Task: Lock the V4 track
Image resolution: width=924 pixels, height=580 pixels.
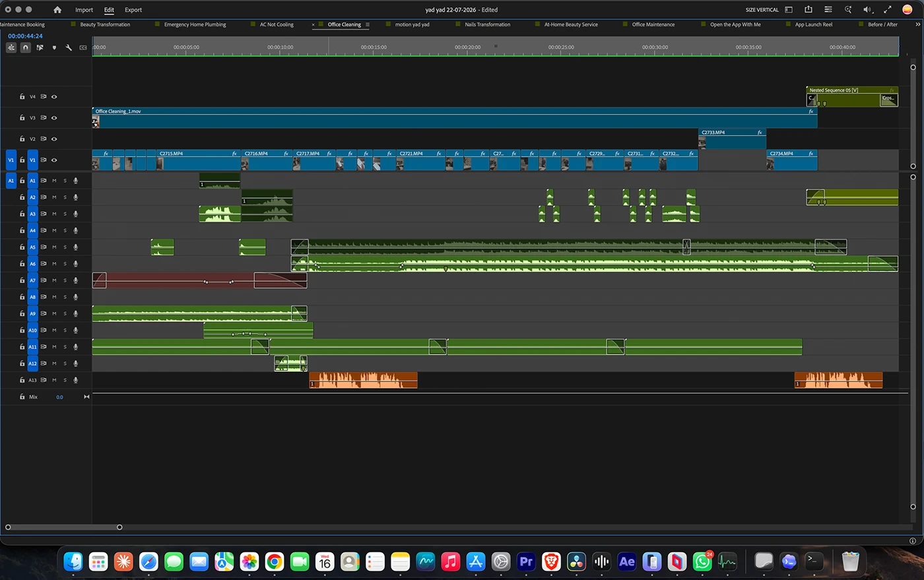Action: (x=22, y=97)
